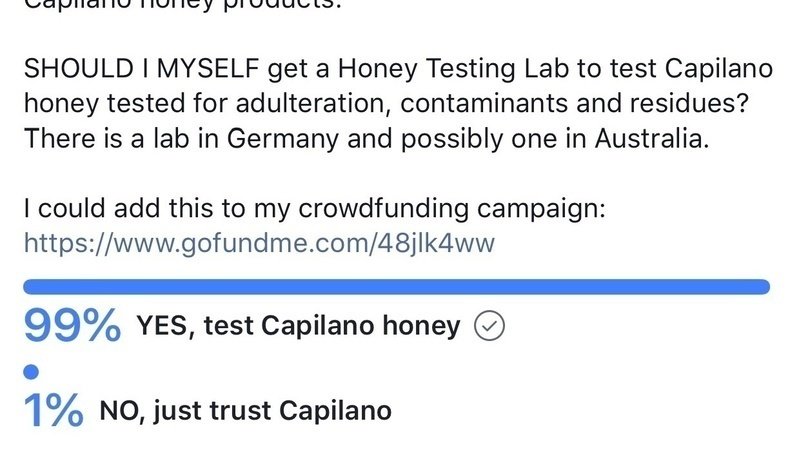The height and width of the screenshot is (450, 800).
Task: Vote "NO, just trust Capilano"
Action: 244,410
